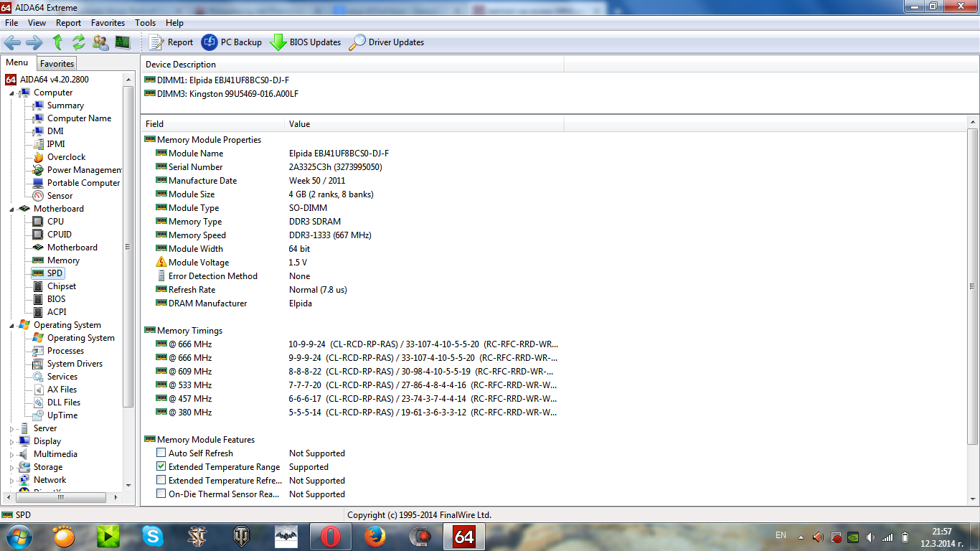The height and width of the screenshot is (551, 980).
Task: Switch to the Favorites tab
Action: click(57, 64)
